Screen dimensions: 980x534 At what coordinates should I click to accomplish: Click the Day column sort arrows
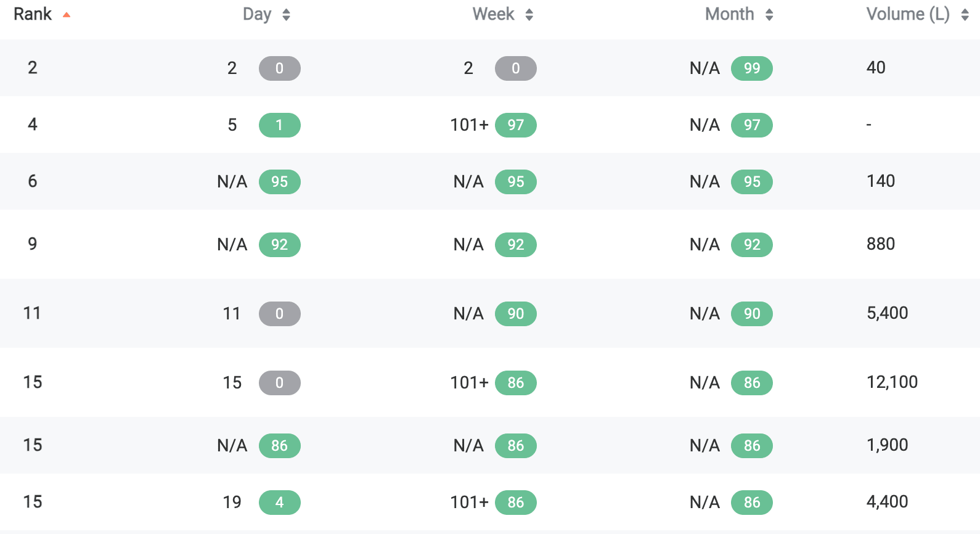tap(286, 15)
